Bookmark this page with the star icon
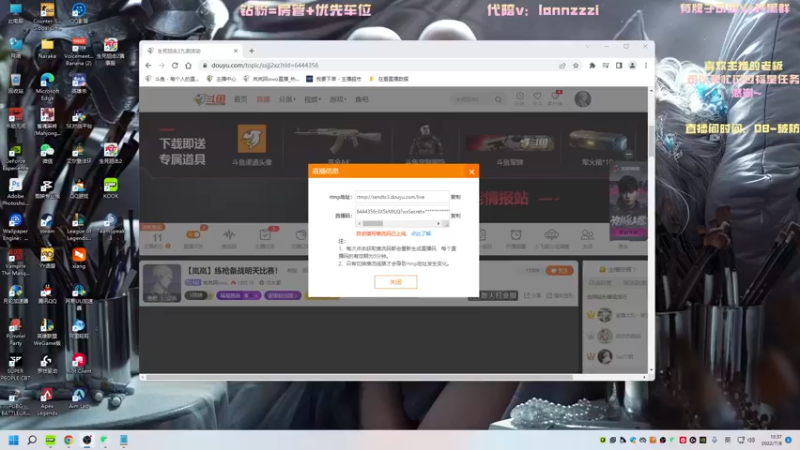 576,65
